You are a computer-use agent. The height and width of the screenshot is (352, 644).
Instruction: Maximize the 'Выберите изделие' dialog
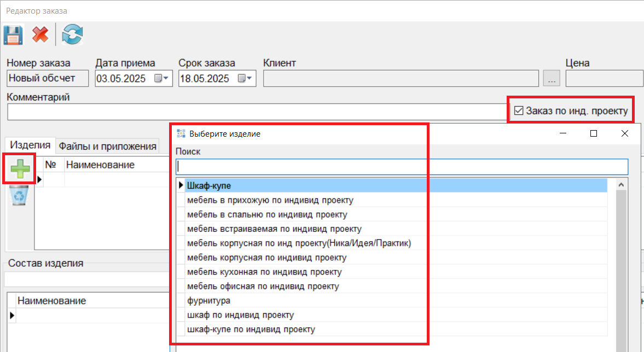[x=594, y=133]
